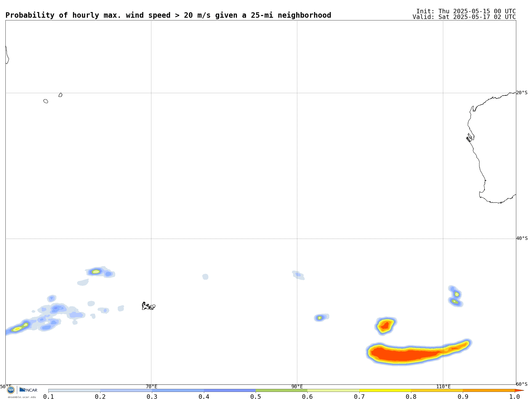
Task: Click the Madagascar coast outline at left edge
Action: [7, 55]
